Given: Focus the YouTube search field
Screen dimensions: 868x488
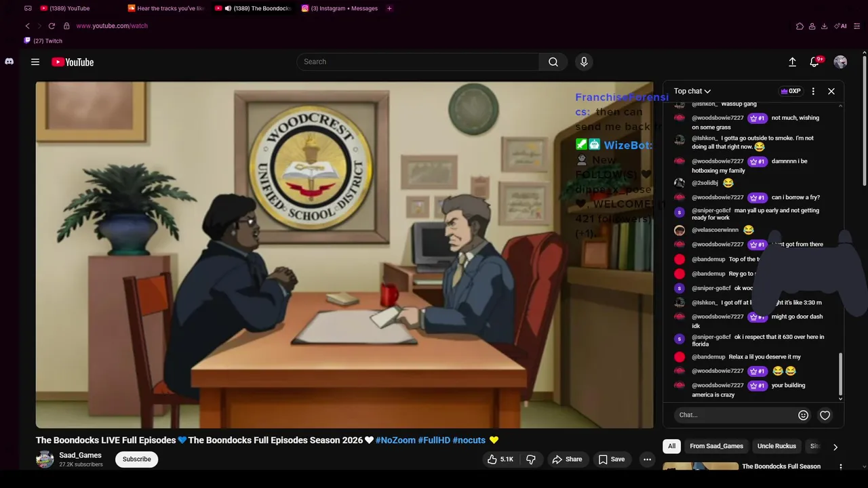Looking at the screenshot, I should 418,62.
